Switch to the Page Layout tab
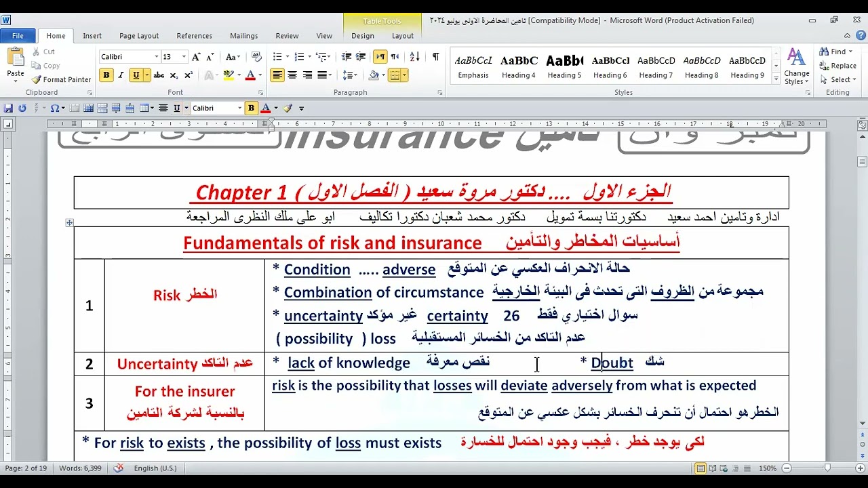868x488 pixels. tap(139, 36)
